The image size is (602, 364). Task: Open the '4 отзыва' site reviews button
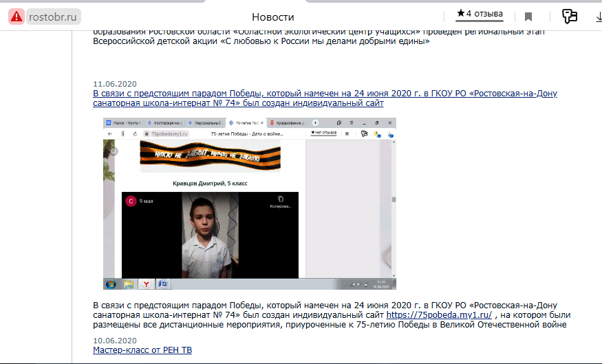tap(480, 14)
